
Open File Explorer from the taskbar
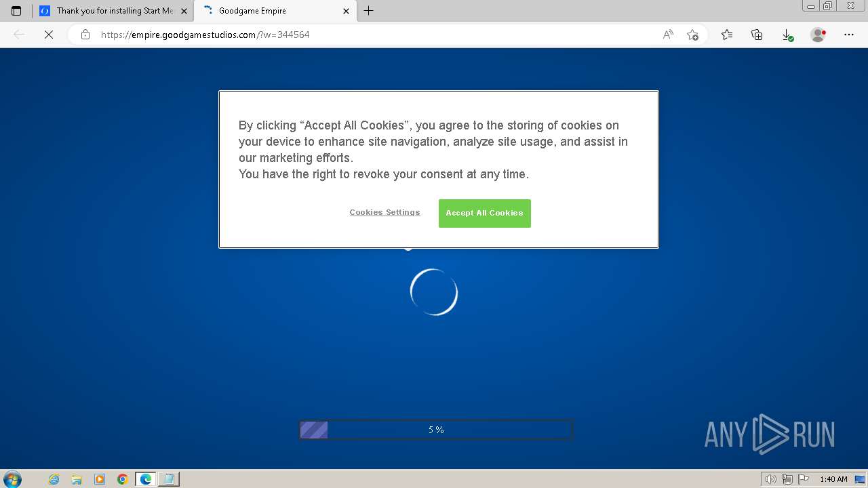pyautogui.click(x=77, y=479)
